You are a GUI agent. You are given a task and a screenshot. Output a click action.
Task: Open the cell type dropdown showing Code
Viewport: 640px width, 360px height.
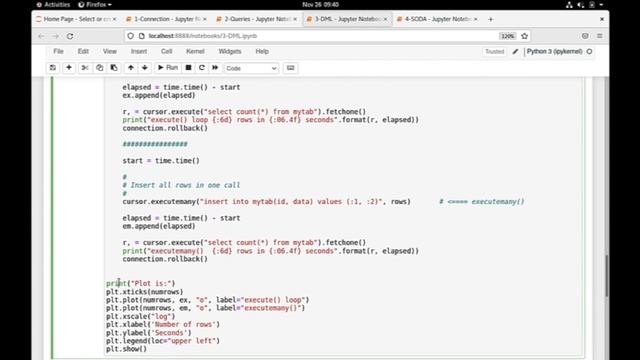pos(251,68)
